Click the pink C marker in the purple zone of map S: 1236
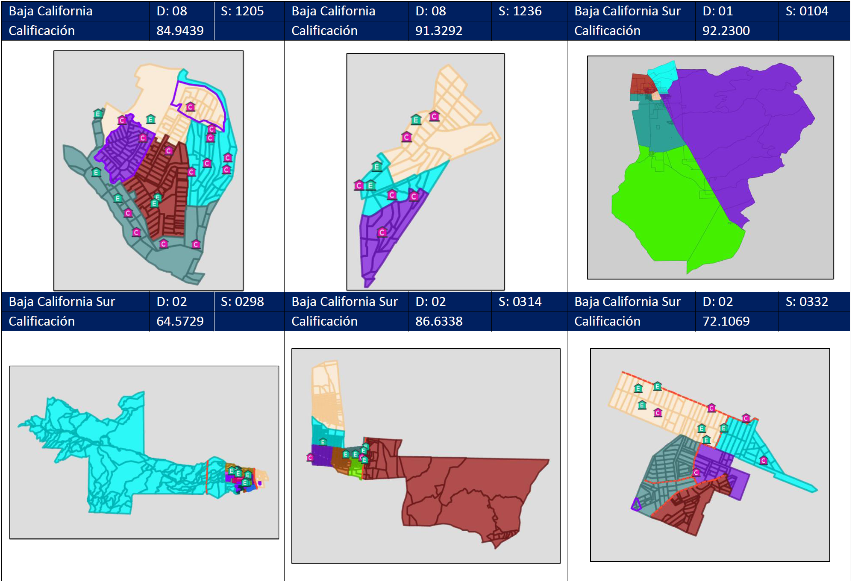 [x=382, y=232]
